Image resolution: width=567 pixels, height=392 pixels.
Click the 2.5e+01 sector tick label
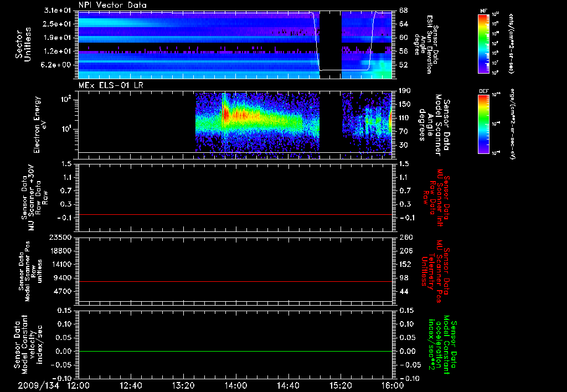pos(58,24)
